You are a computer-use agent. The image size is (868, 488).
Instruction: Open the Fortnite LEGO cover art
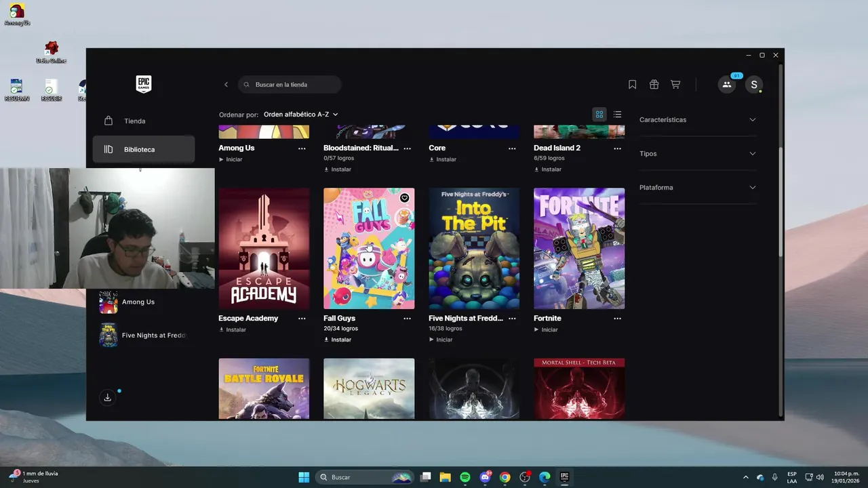[579, 249]
